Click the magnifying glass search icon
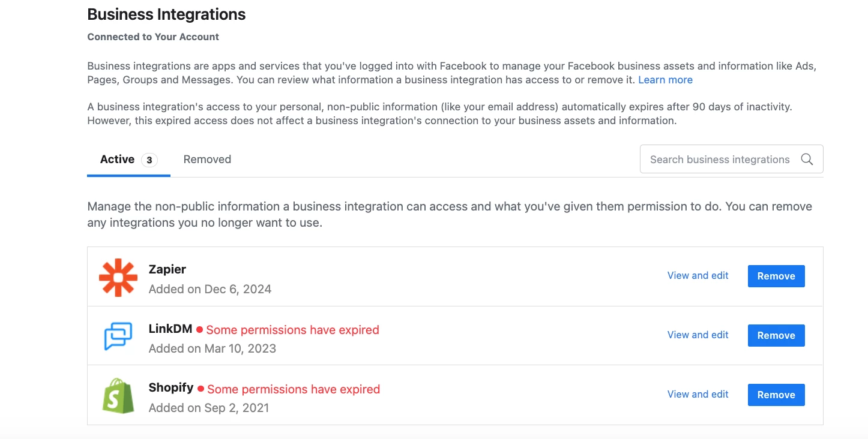This screenshot has width=868, height=439. click(807, 160)
